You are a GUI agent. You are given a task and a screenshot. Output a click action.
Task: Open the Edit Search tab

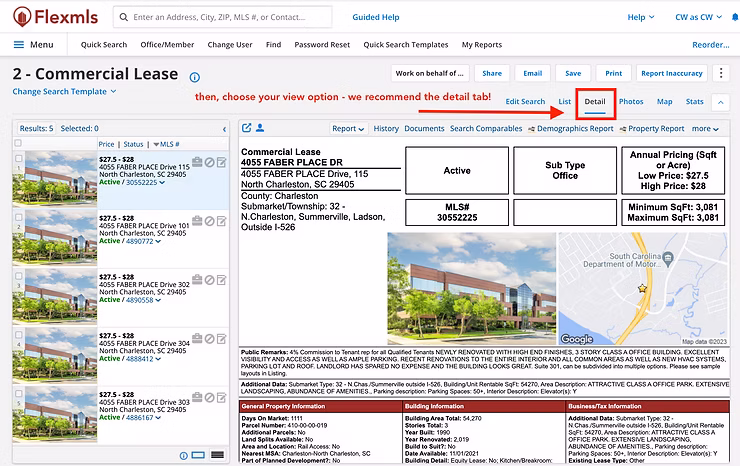click(525, 102)
